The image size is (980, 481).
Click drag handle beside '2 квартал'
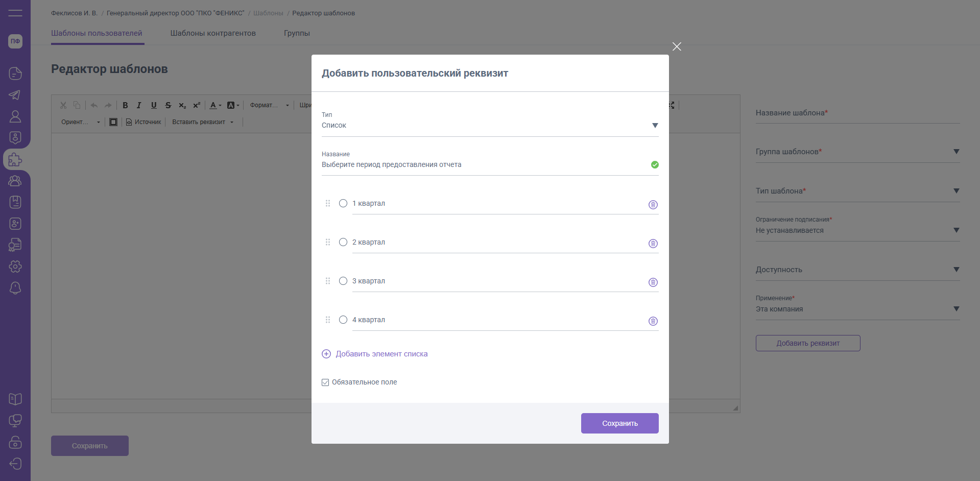pyautogui.click(x=328, y=242)
